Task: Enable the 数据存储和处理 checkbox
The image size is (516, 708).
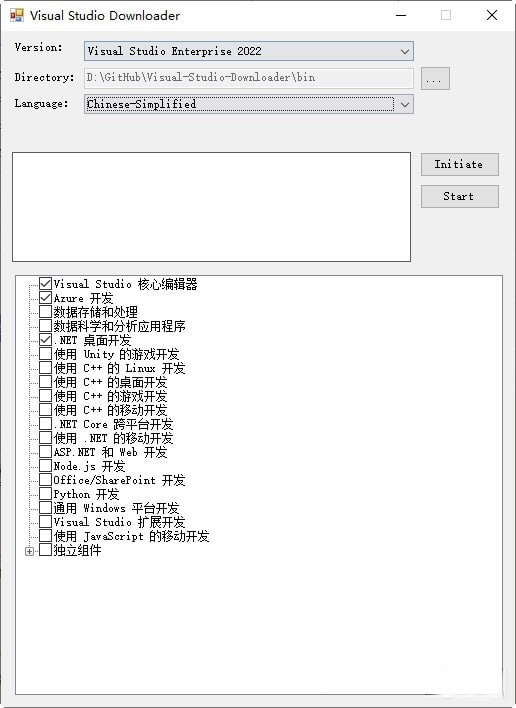Action: click(45, 312)
